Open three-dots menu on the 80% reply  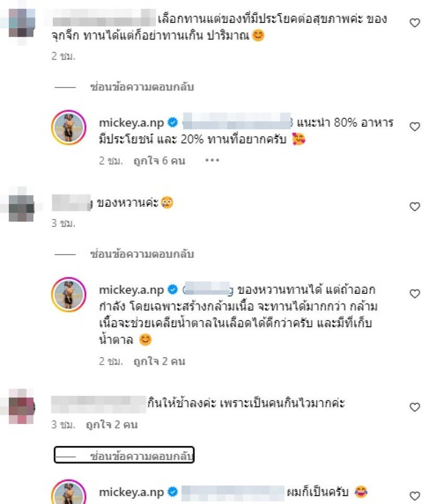(212, 160)
